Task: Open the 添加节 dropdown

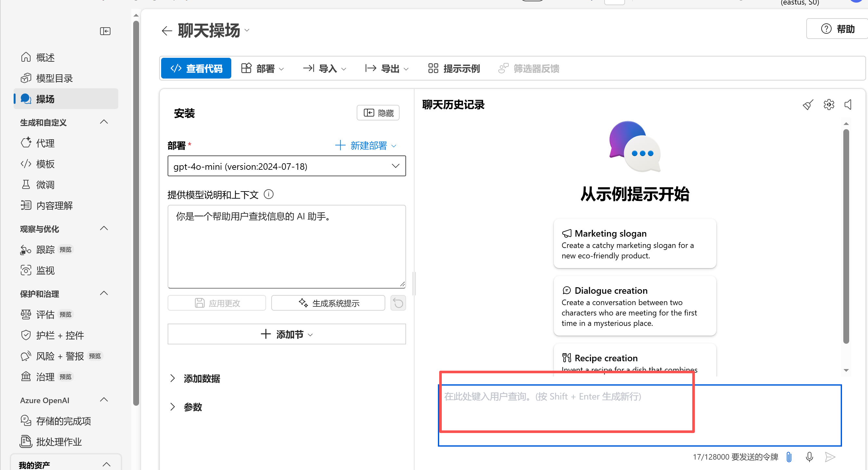Action: coord(287,334)
